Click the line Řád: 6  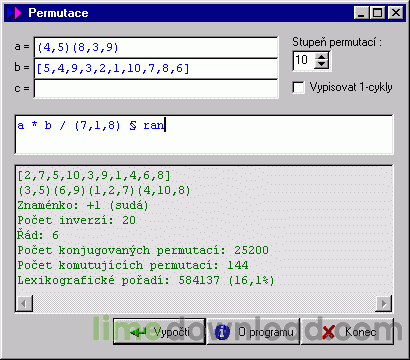coord(38,235)
